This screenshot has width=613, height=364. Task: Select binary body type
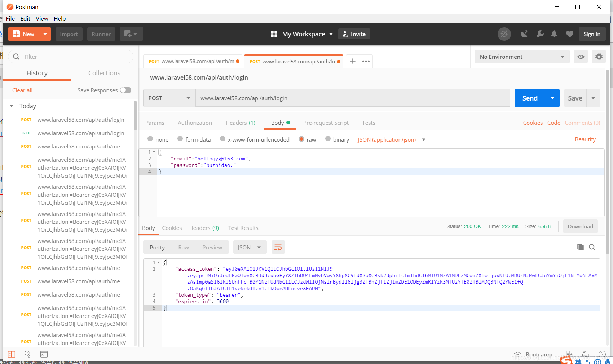click(x=328, y=139)
